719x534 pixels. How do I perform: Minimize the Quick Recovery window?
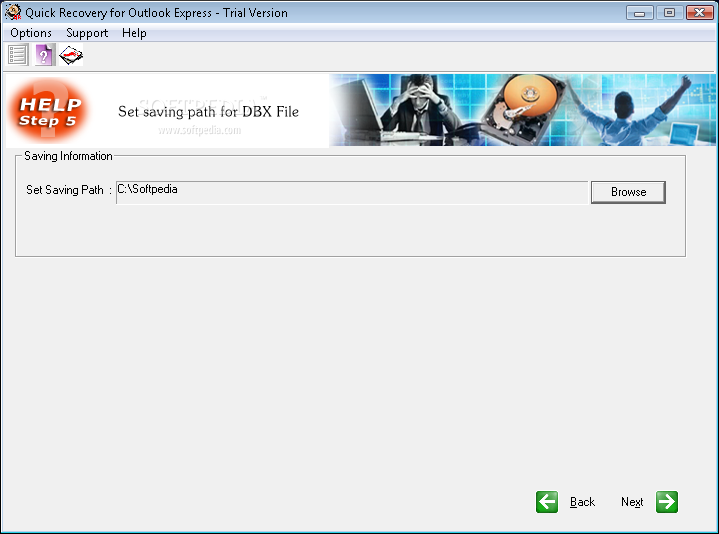click(x=640, y=13)
